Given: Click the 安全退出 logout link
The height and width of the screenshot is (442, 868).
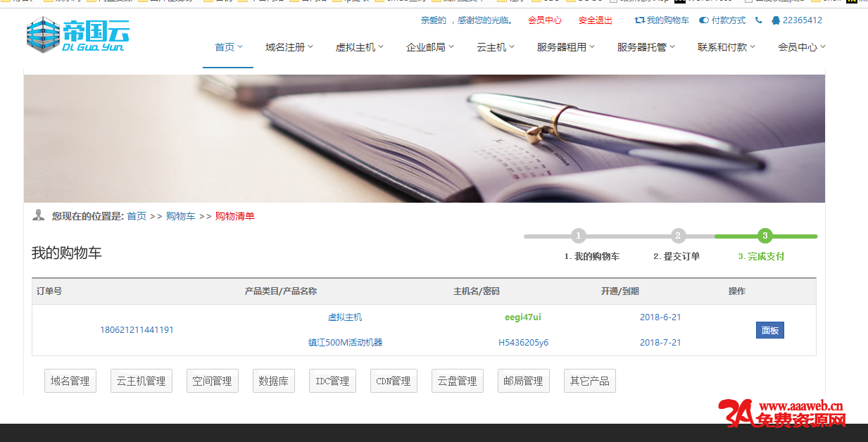Looking at the screenshot, I should coord(595,20).
